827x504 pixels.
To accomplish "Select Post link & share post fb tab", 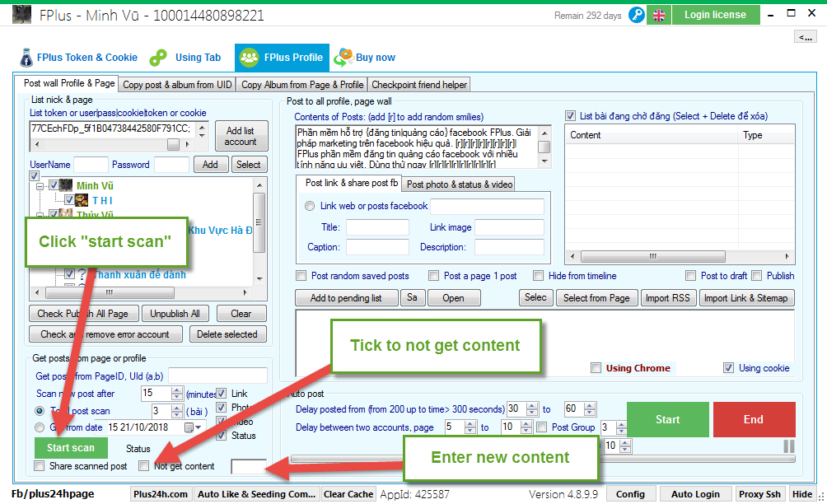I will [351, 182].
